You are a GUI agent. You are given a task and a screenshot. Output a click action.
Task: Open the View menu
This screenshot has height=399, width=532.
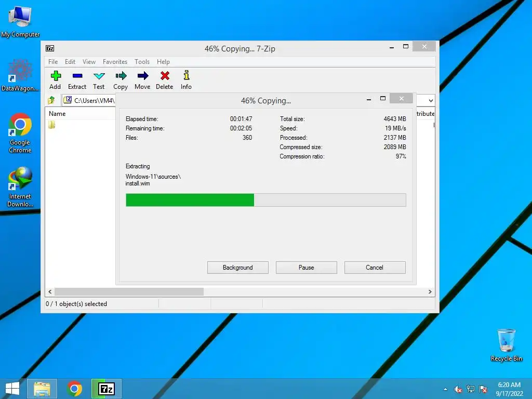coord(89,62)
